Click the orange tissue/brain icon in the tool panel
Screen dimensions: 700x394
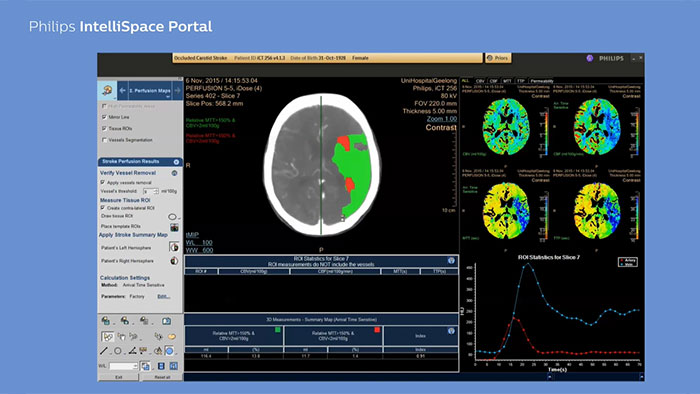coord(172,336)
